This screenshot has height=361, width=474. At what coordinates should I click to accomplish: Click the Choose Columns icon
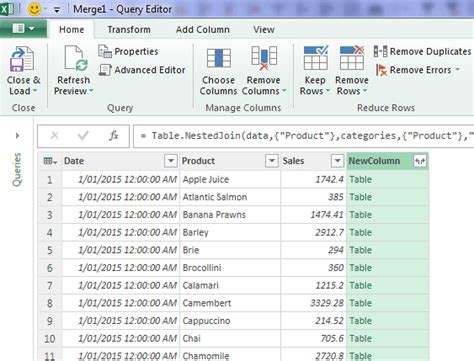(x=219, y=58)
